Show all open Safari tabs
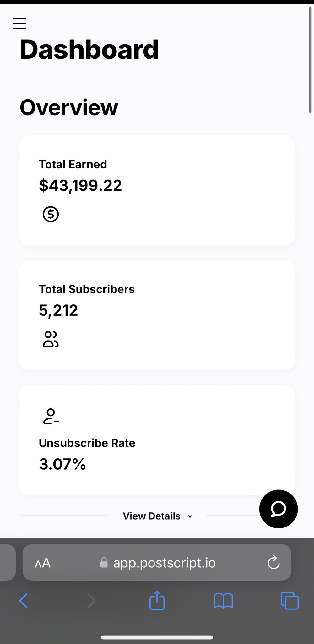 click(x=289, y=601)
